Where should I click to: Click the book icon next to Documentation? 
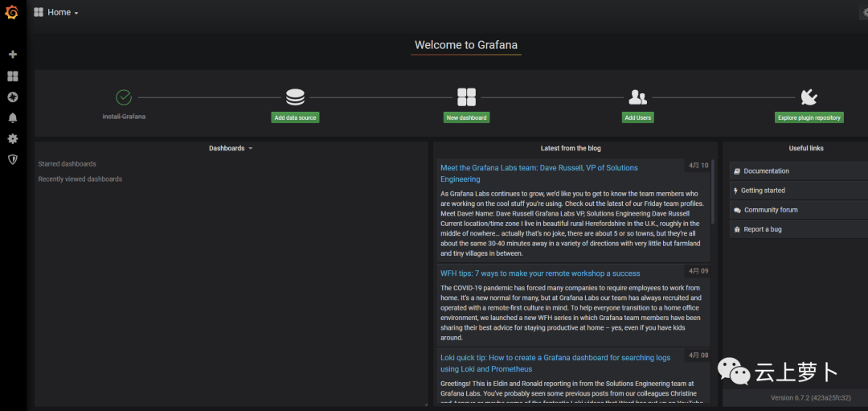(x=737, y=171)
